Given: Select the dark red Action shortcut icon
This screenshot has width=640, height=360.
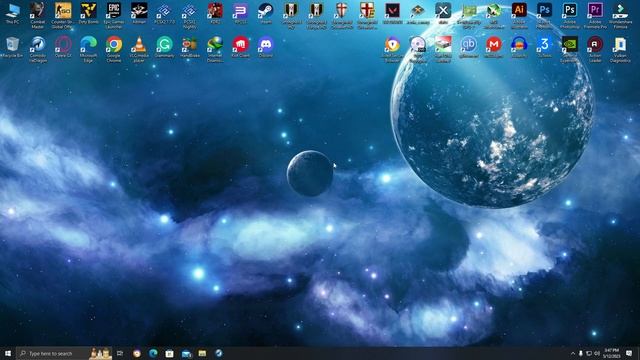Looking at the screenshot, I should click(595, 49).
